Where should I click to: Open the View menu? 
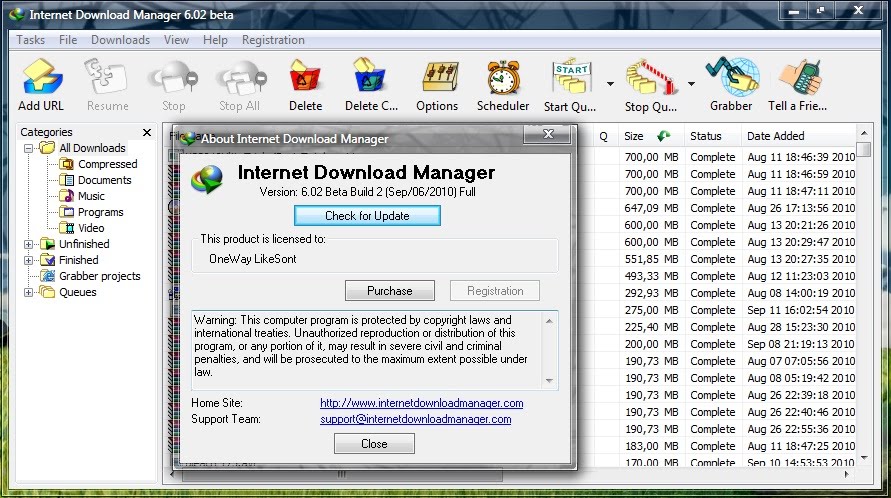176,40
